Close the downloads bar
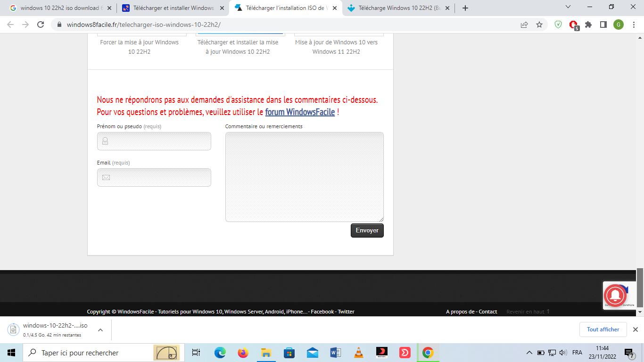The image size is (644, 362). [635, 329]
